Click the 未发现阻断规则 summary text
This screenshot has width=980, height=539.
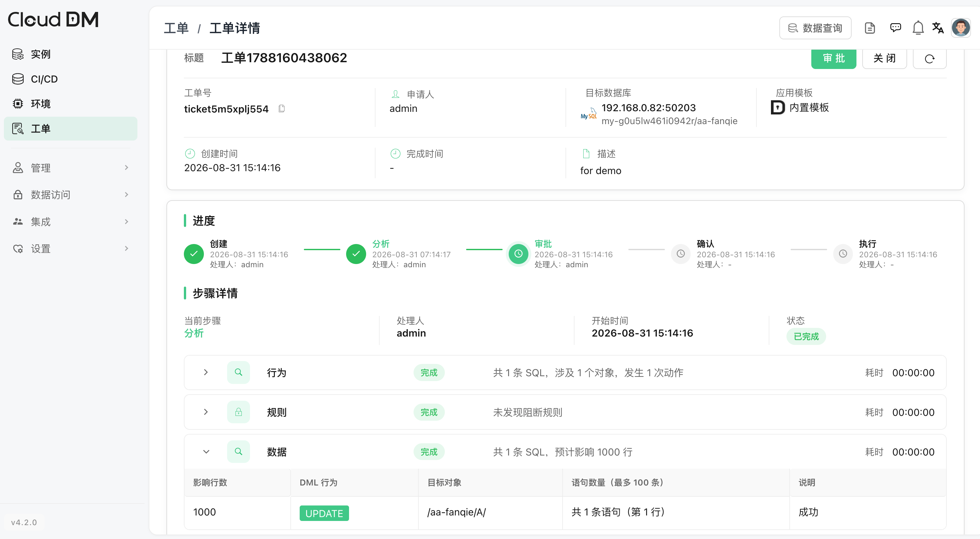coord(528,412)
